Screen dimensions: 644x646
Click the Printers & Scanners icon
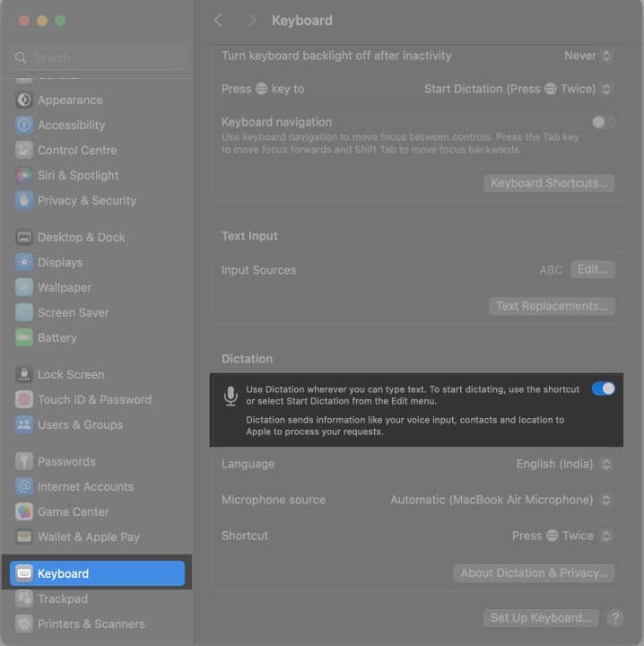tap(24, 624)
